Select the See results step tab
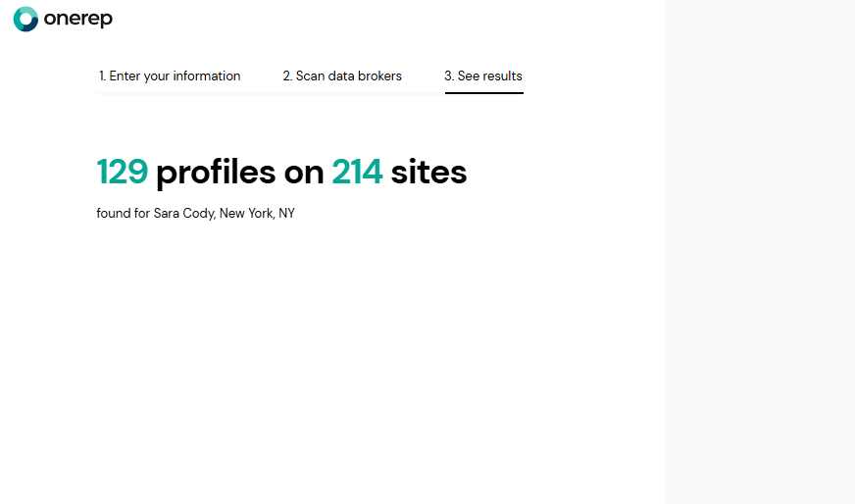The width and height of the screenshot is (855, 504). point(483,76)
